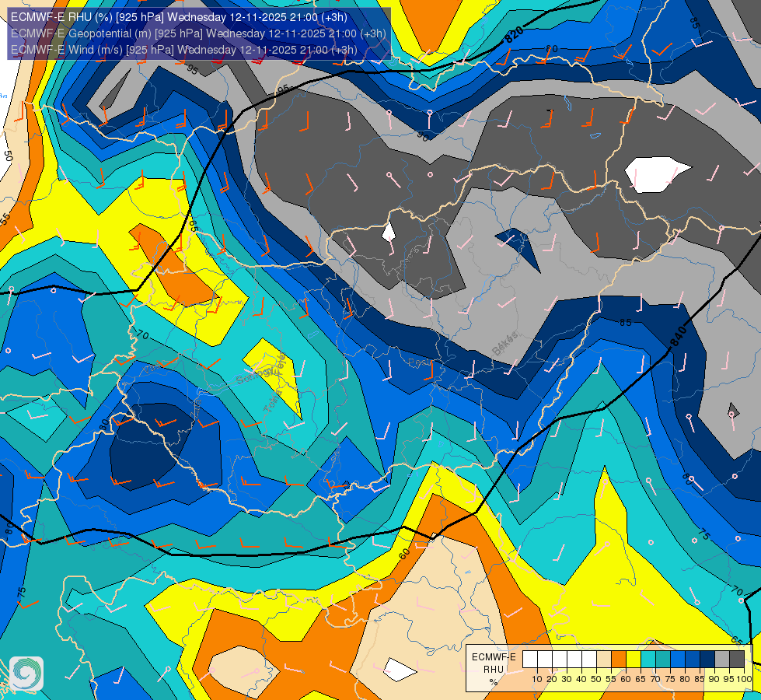The image size is (761, 700).
Task: Click the Pest county label
Action: [x=421, y=362]
